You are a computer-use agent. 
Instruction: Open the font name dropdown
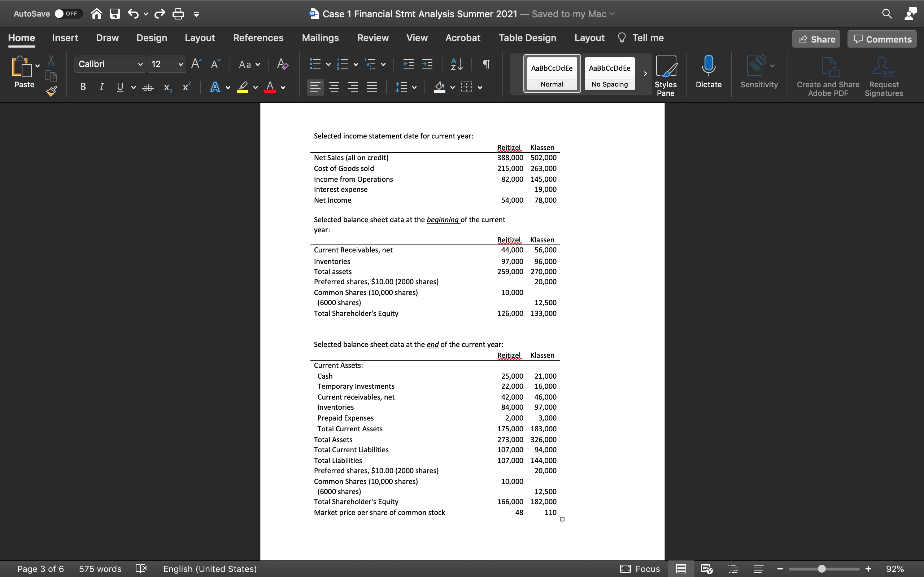point(140,64)
